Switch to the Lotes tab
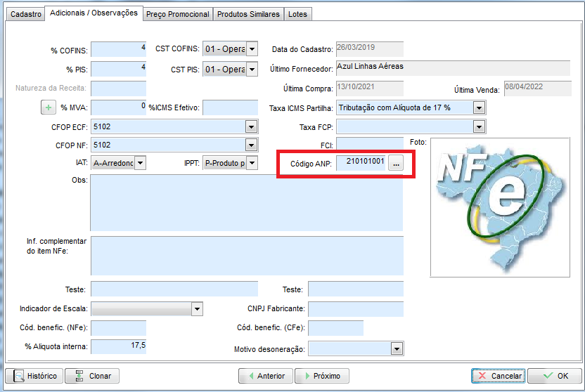The image size is (585, 392). click(297, 14)
